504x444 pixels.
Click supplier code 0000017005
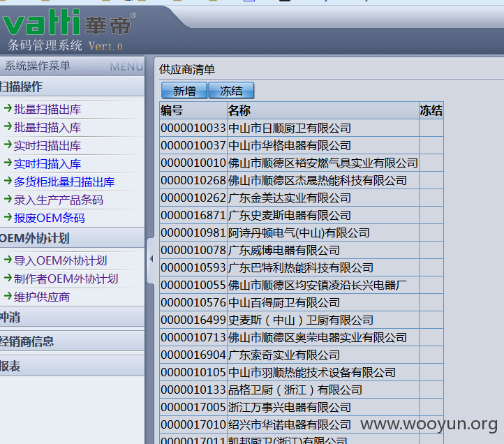[x=193, y=407]
